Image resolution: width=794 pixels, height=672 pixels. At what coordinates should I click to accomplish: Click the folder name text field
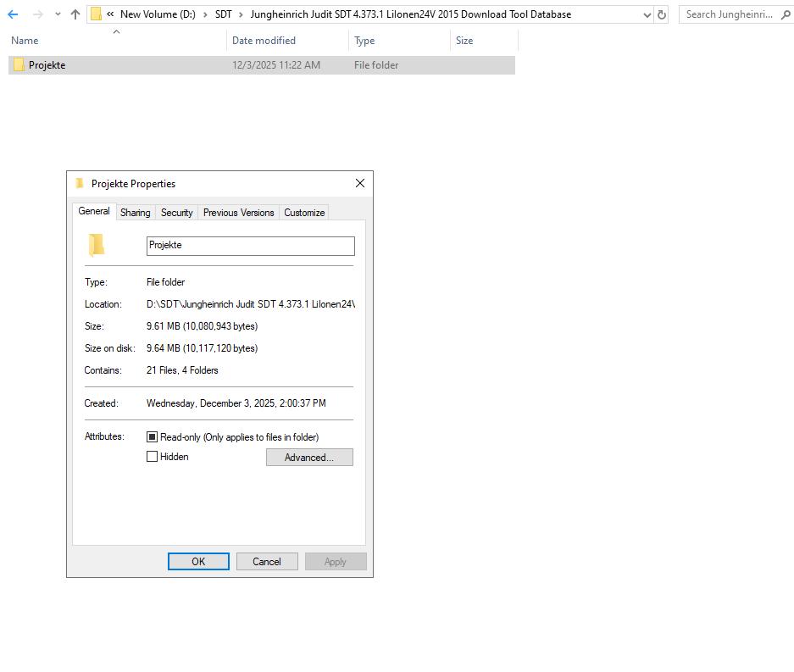click(x=250, y=245)
